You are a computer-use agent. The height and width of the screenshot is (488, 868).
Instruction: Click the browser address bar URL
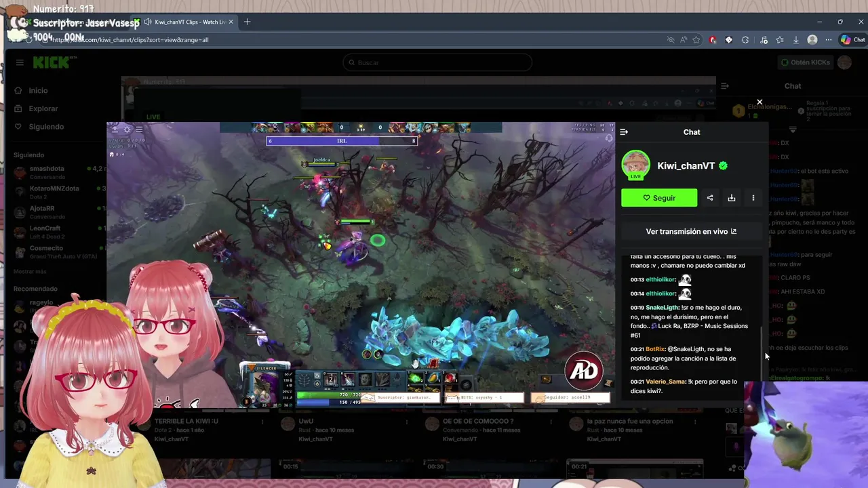coord(130,40)
